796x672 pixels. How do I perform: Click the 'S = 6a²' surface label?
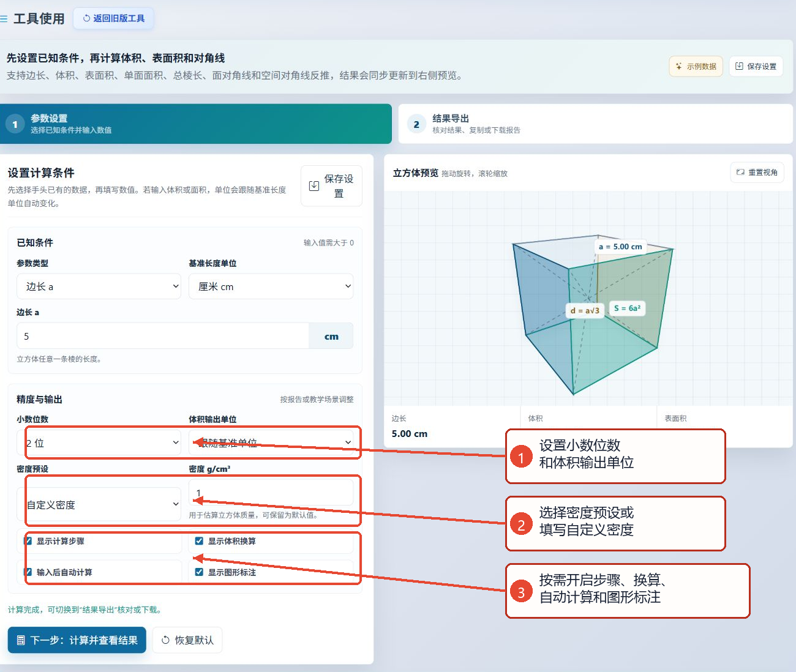click(627, 308)
